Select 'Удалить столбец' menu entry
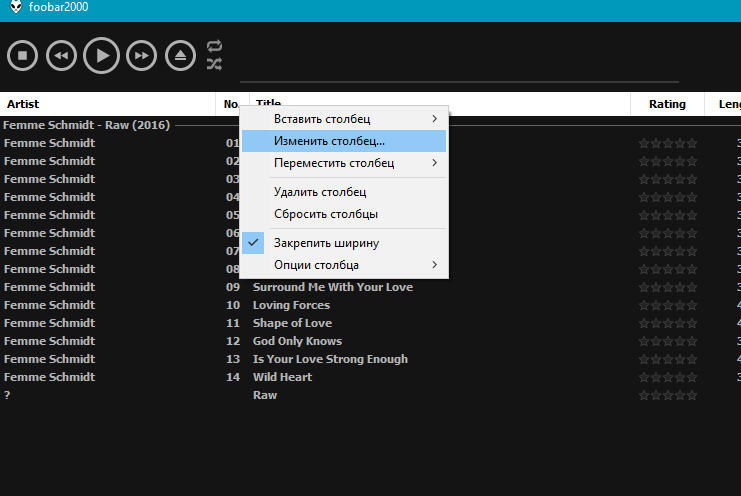741x496 pixels. pyautogui.click(x=320, y=192)
